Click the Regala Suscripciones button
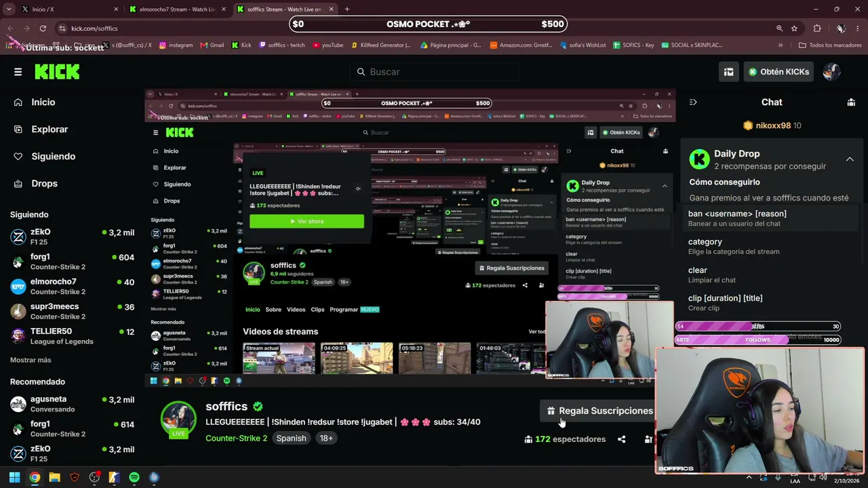This screenshot has width=868, height=488. click(599, 411)
